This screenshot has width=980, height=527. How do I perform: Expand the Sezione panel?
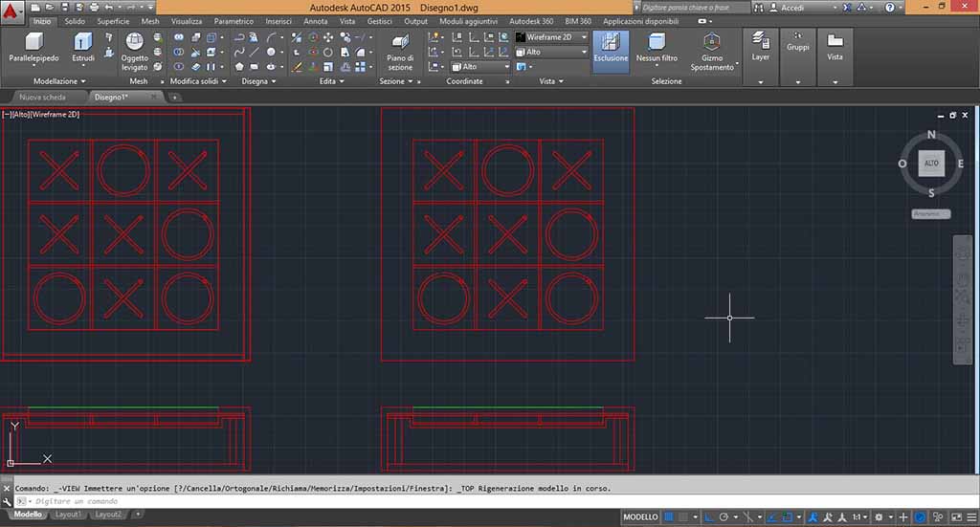(396, 81)
